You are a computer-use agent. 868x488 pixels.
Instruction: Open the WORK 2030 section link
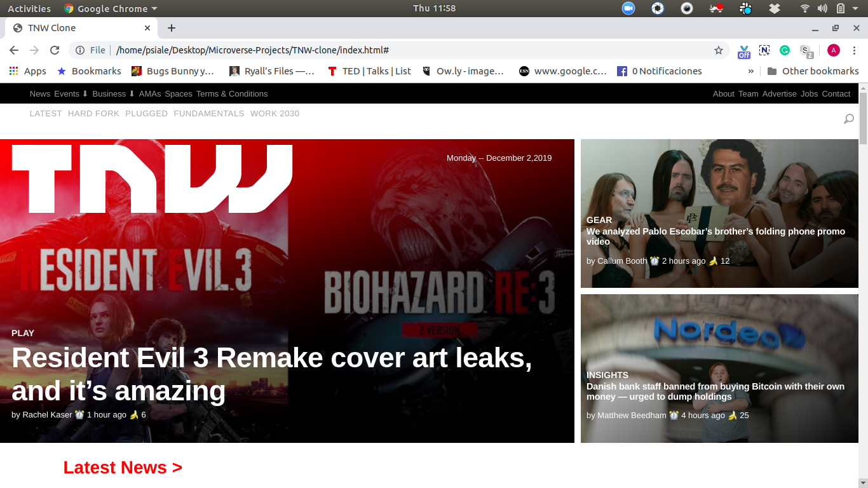pyautogui.click(x=275, y=113)
